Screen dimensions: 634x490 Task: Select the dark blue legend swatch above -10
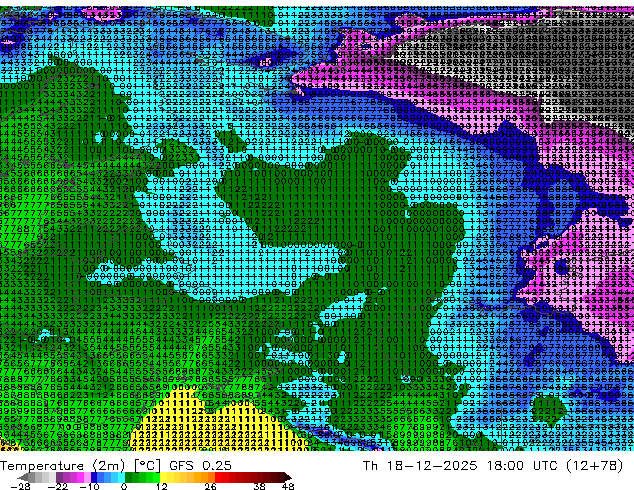coord(94,477)
